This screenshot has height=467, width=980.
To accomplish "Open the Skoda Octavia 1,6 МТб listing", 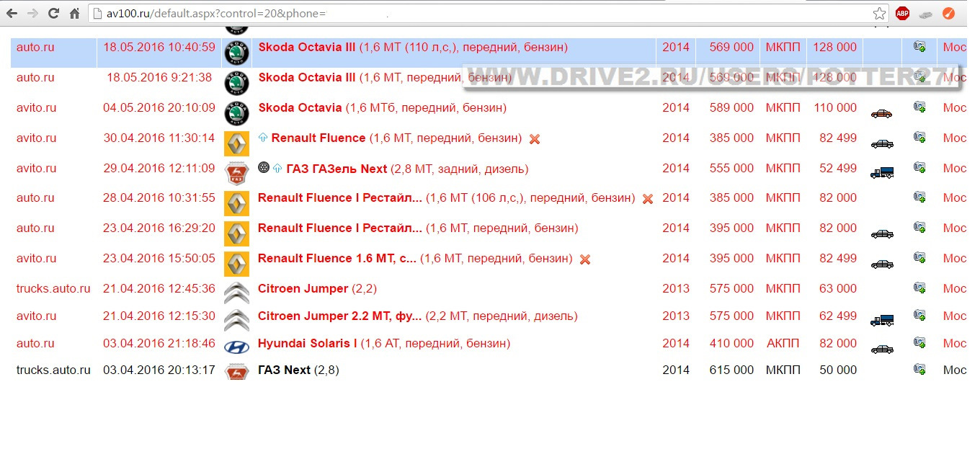I will [x=382, y=107].
